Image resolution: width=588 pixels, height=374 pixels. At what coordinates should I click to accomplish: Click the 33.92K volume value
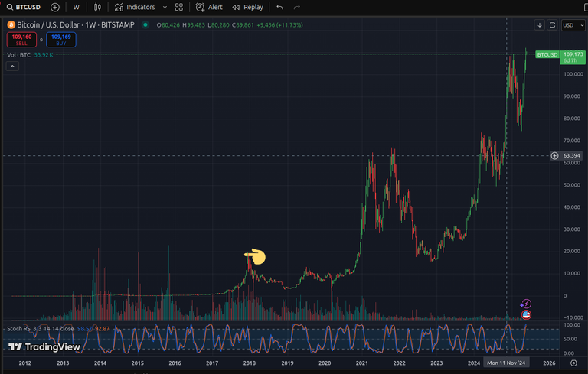click(x=44, y=55)
